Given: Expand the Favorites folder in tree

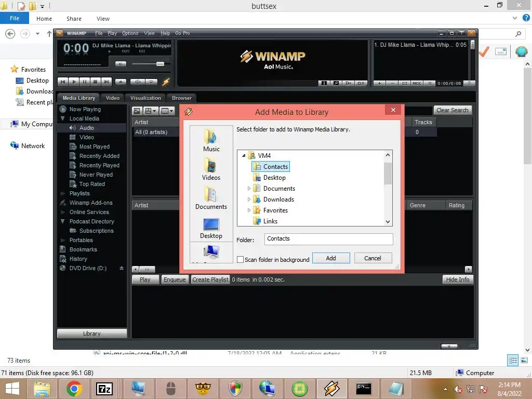Looking at the screenshot, I should point(249,210).
